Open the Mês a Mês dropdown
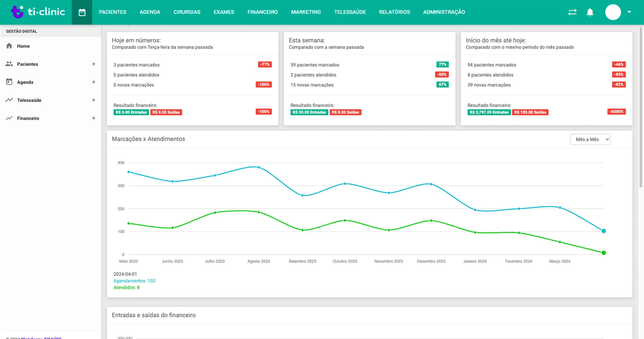Image resolution: width=644 pixels, height=339 pixels. [x=590, y=139]
